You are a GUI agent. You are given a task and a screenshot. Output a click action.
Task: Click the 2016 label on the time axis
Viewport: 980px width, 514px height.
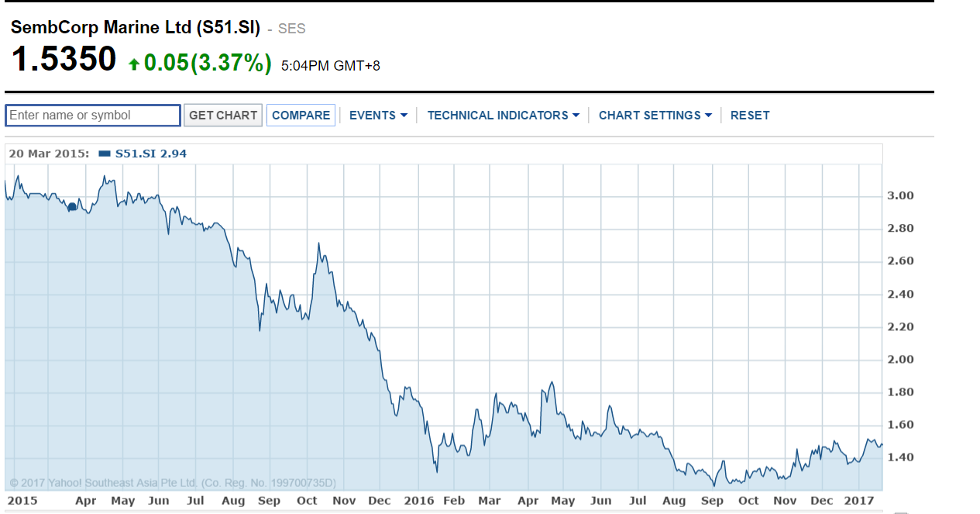point(419,502)
